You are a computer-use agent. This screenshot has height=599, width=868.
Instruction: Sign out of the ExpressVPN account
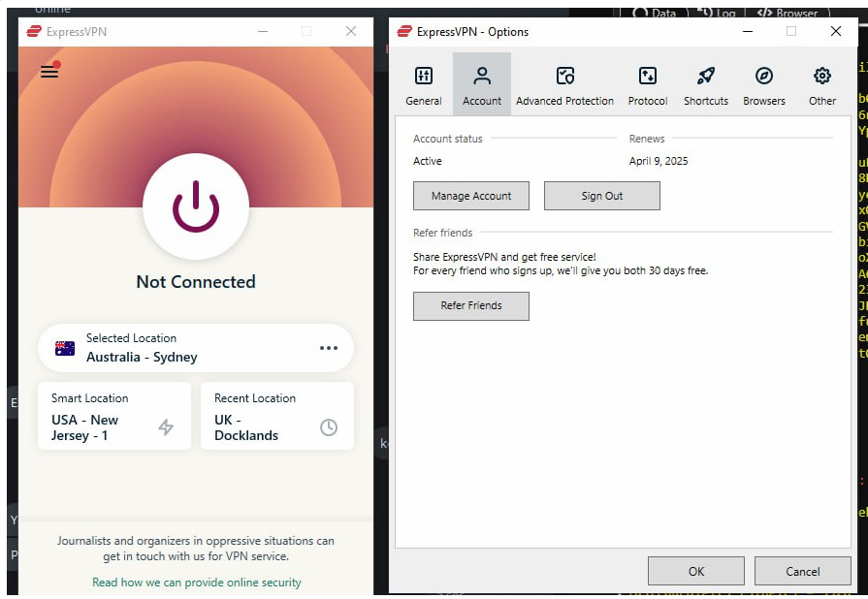(601, 196)
